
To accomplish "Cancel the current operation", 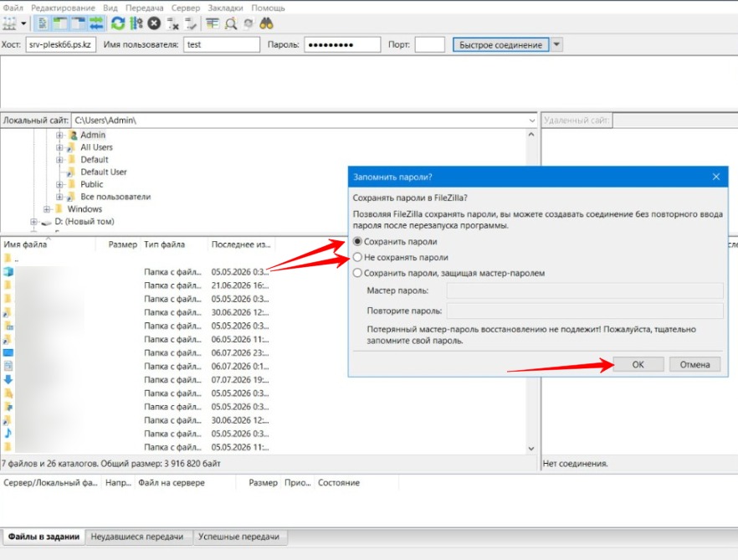I will click(154, 23).
